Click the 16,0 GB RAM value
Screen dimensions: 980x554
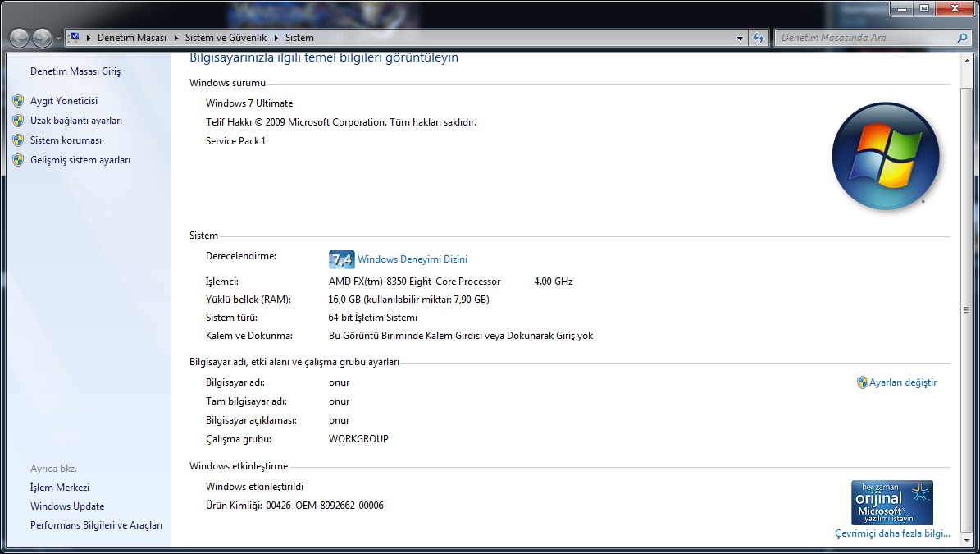tap(409, 300)
